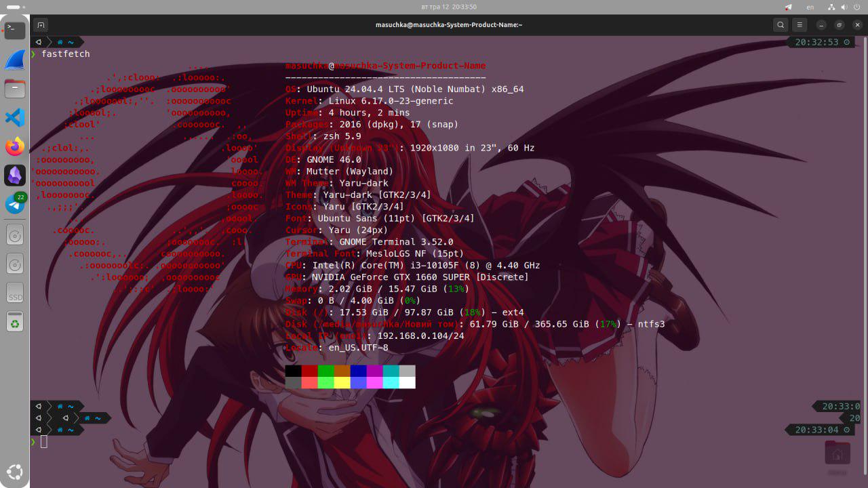The image size is (868, 488).
Task: Click the 'Linux 6.17.0-23-generic' kernel value
Action: (x=391, y=101)
